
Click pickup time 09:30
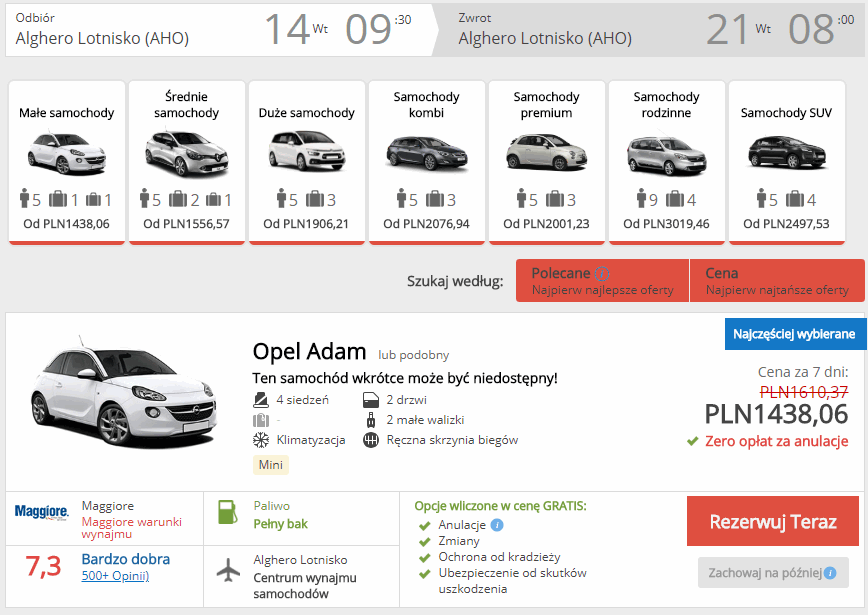[378, 29]
